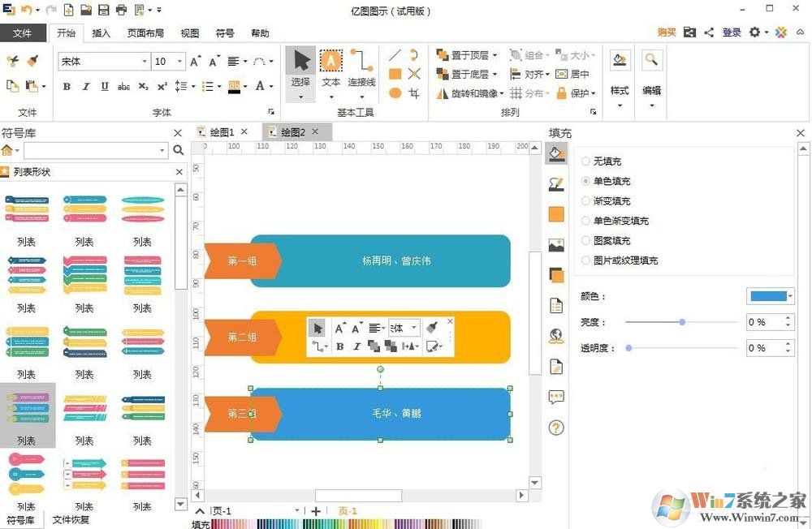Toggle bold formatting in the font group
This screenshot has height=529, width=812.
(x=67, y=86)
